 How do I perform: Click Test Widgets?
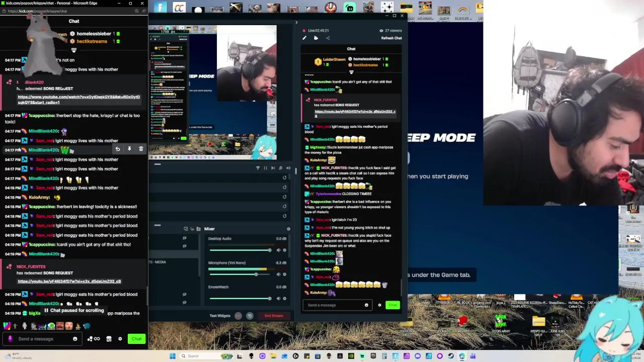(x=220, y=316)
